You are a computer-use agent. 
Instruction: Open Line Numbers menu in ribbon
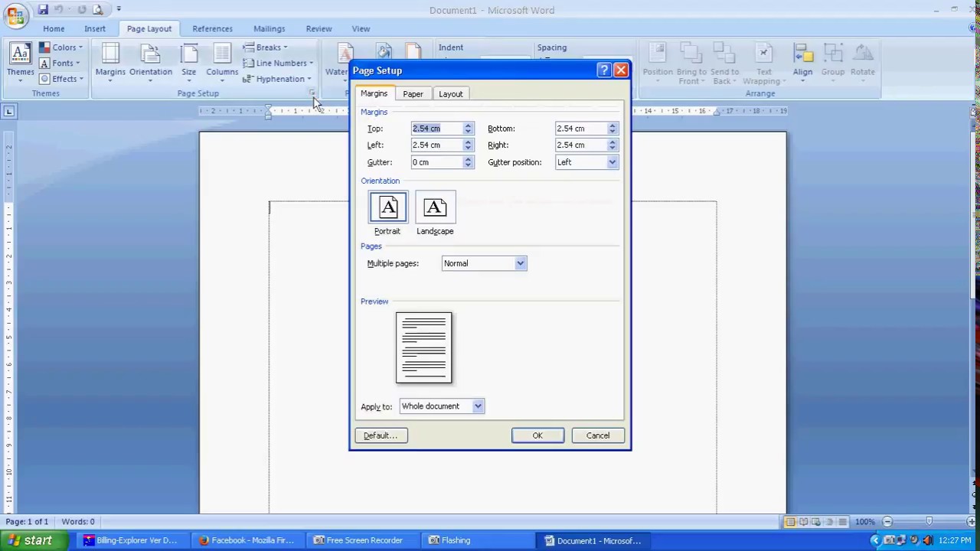point(278,63)
